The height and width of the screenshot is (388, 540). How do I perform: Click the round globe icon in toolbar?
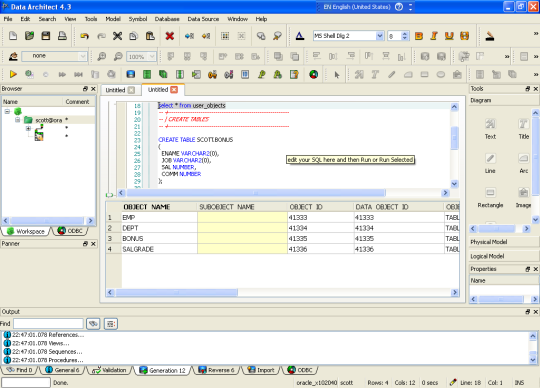pos(313,74)
